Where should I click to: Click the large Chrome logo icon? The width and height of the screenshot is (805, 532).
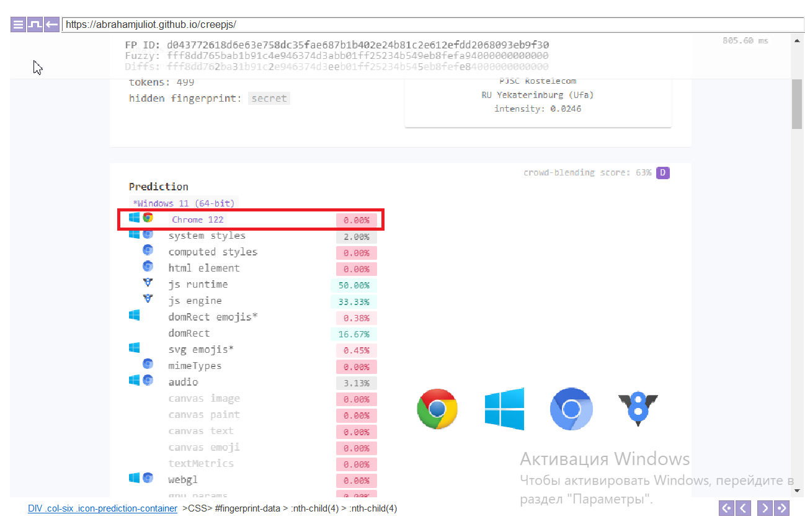(437, 409)
